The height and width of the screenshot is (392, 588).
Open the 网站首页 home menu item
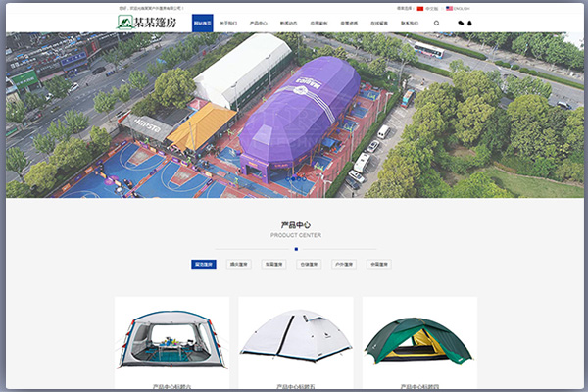(201, 23)
